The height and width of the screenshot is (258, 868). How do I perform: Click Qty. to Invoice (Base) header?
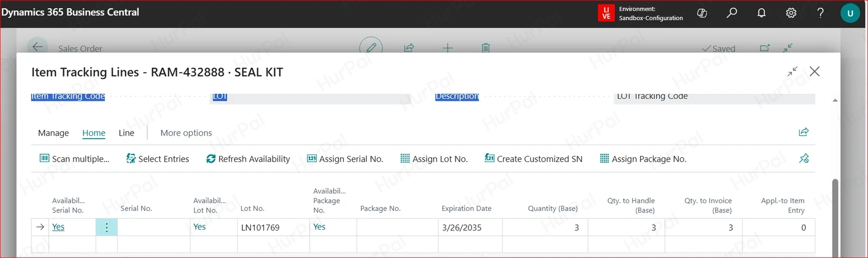(x=708, y=205)
